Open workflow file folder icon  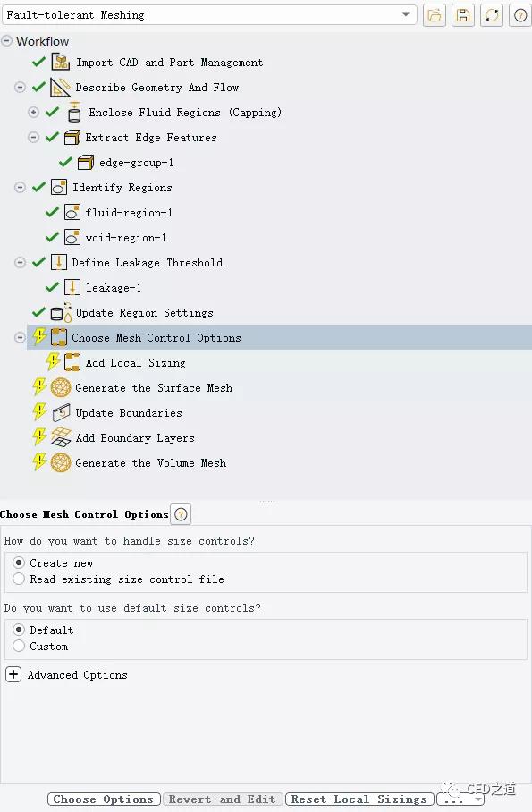pos(435,15)
